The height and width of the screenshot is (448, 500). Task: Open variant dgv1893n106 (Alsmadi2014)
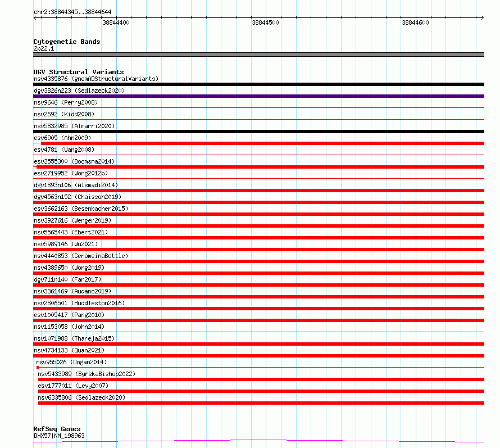tap(76, 185)
